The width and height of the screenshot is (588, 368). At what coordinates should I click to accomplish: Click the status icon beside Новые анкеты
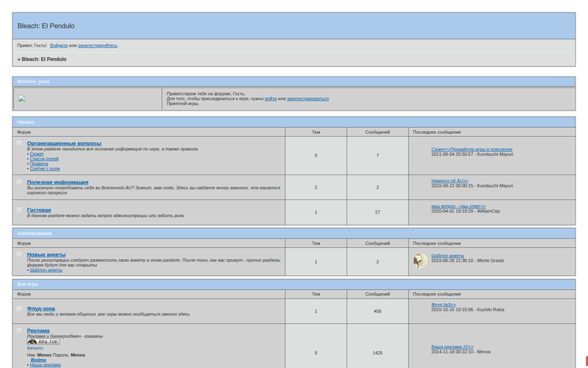[x=20, y=255]
